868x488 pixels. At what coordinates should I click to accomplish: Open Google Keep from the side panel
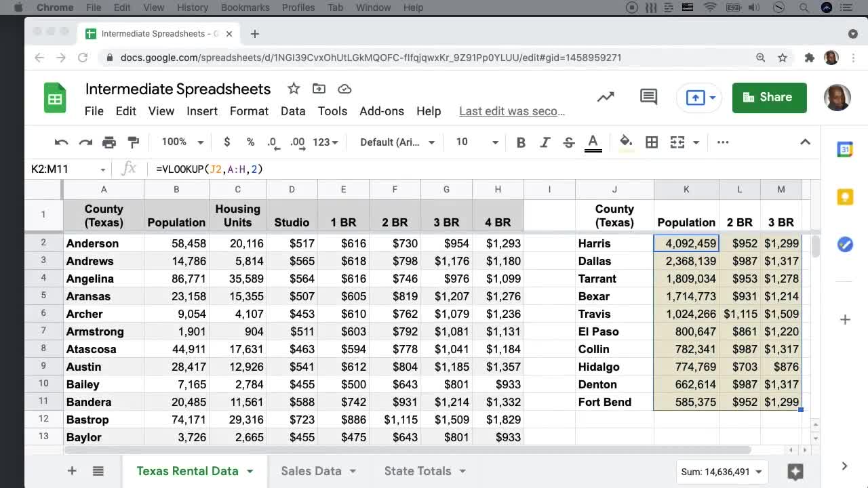pyautogui.click(x=844, y=197)
